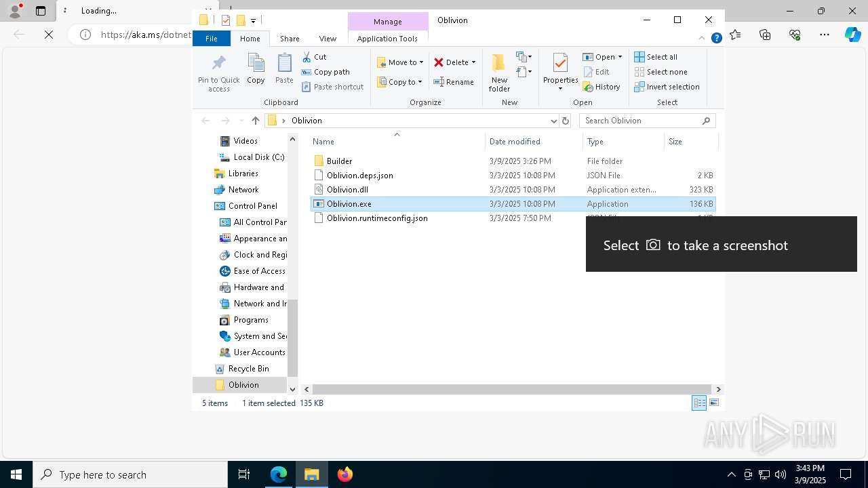Screen dimensions: 868x488
Task: Switch to Large icons view layout
Action: [713, 403]
